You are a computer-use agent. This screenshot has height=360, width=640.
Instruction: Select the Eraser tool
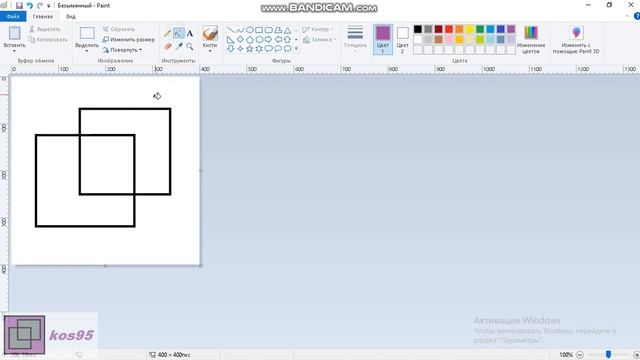[168, 47]
